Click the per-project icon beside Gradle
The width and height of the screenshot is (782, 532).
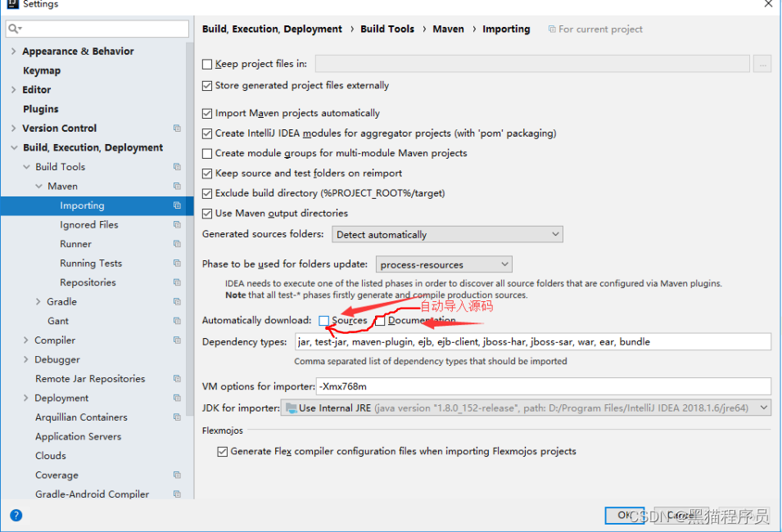click(x=177, y=302)
